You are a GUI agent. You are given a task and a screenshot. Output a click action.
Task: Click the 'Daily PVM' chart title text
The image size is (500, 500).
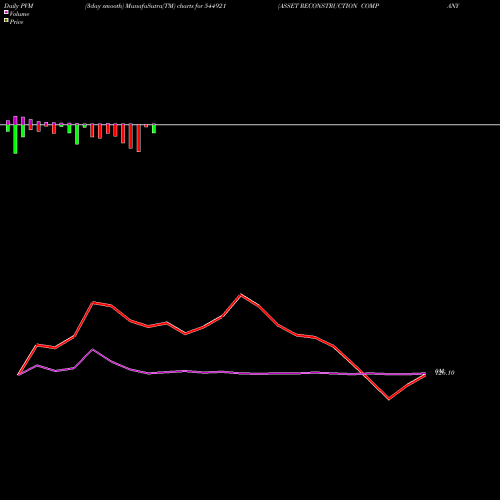pos(19,6)
